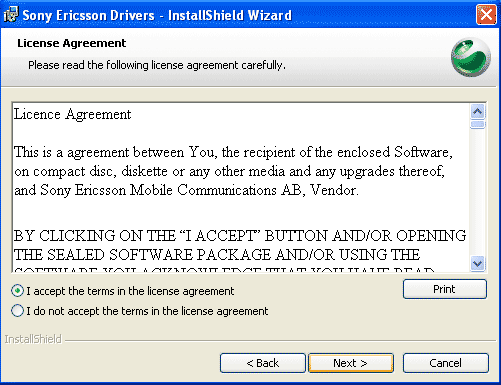Select the accept license terms radio button
The image size is (501, 385).
(17, 291)
